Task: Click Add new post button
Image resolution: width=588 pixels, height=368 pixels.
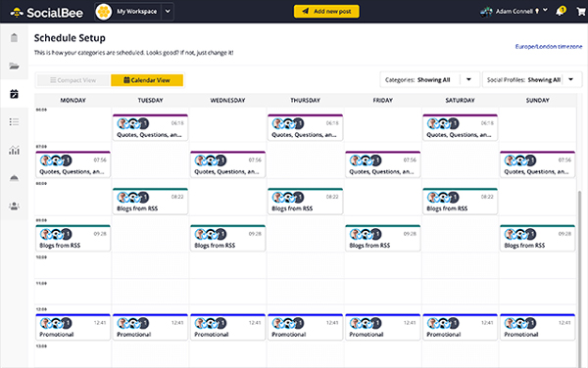Action: click(x=326, y=11)
